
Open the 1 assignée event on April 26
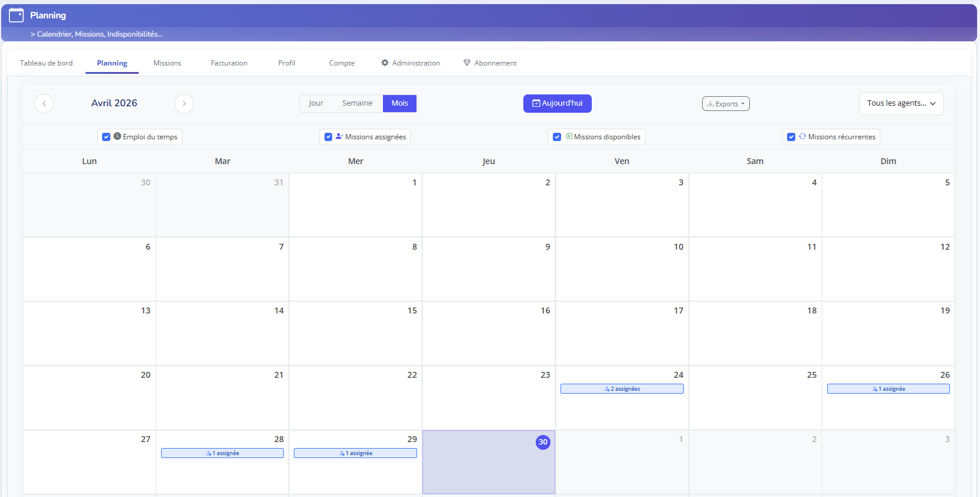coord(889,389)
